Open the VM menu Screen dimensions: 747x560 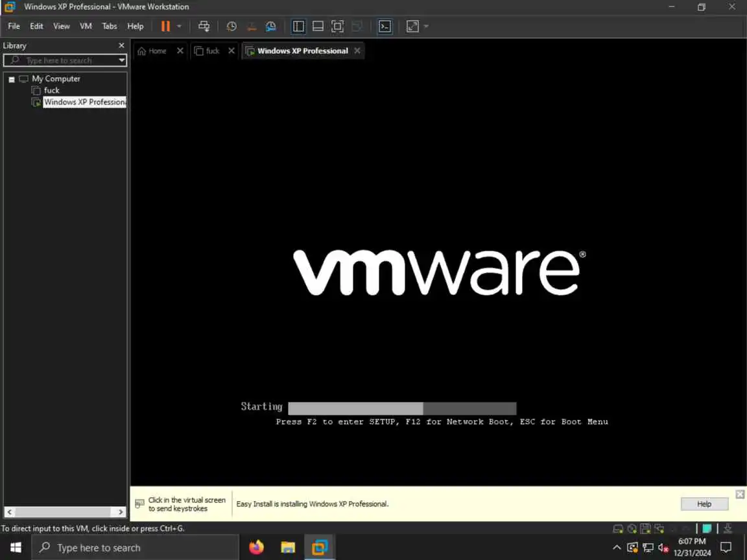(86, 26)
